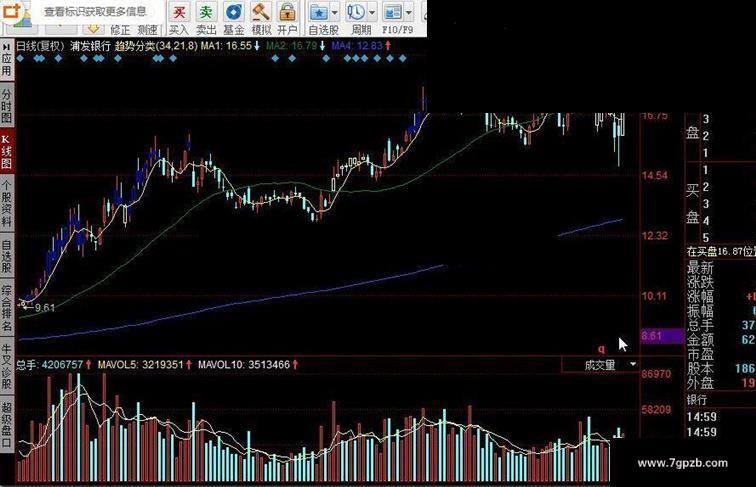Expand the dropdown arrow beside 周期

[372, 13]
